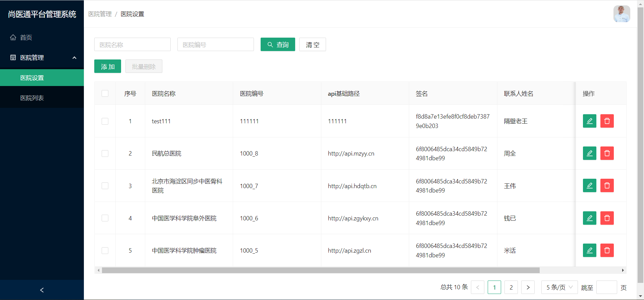Check the box for 民航总医院
Image resolution: width=644 pixels, height=300 pixels.
coord(105,154)
